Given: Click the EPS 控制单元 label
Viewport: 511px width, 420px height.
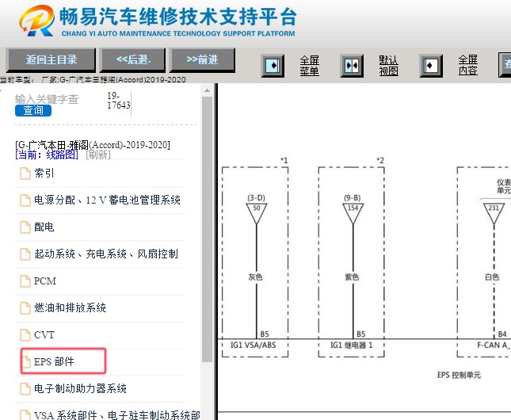Looking at the screenshot, I should [459, 375].
